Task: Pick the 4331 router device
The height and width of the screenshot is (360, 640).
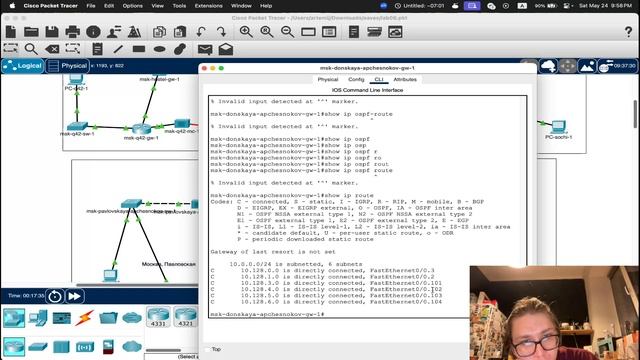Action: pos(158,317)
